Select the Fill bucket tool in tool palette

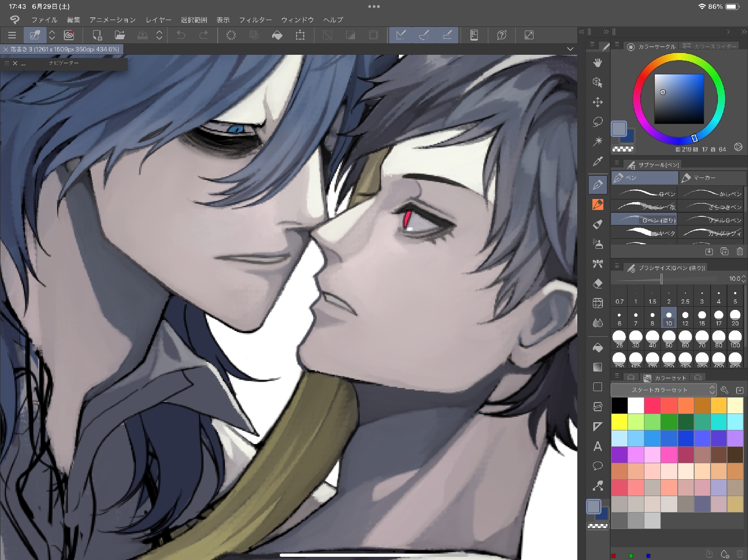pyautogui.click(x=597, y=348)
